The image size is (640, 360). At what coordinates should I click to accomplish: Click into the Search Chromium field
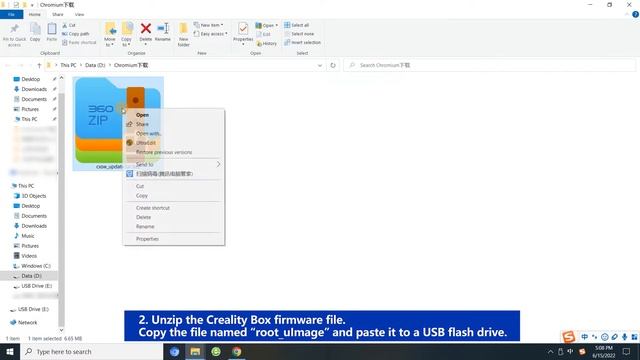click(x=489, y=65)
